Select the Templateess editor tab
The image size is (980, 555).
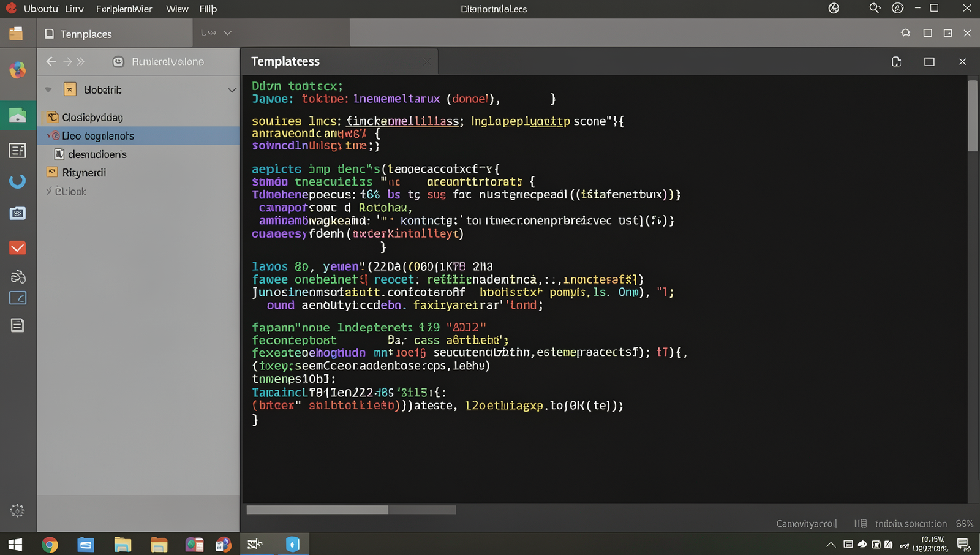[x=340, y=61]
